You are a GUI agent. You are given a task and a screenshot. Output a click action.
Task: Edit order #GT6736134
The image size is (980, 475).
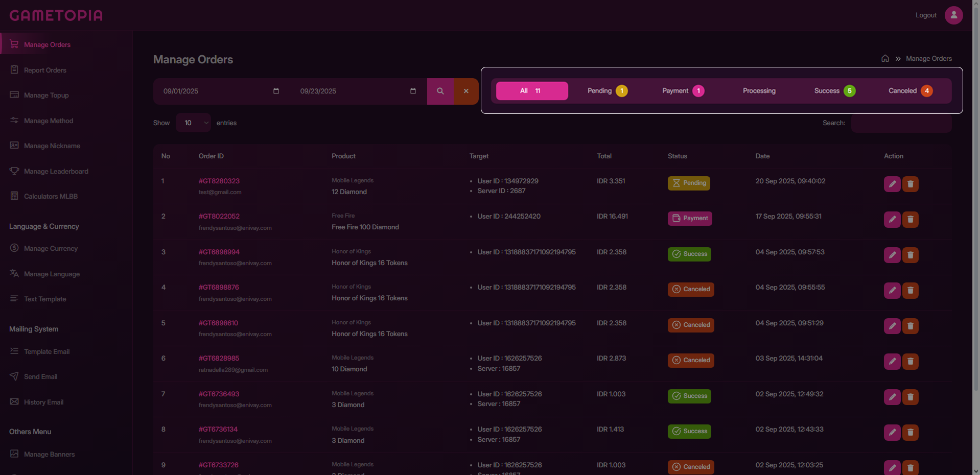click(892, 433)
